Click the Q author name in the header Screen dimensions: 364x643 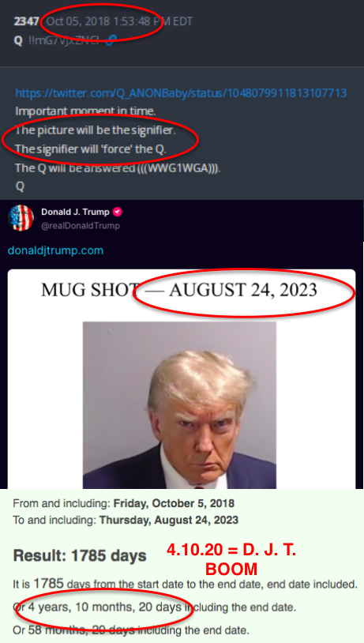coord(18,40)
